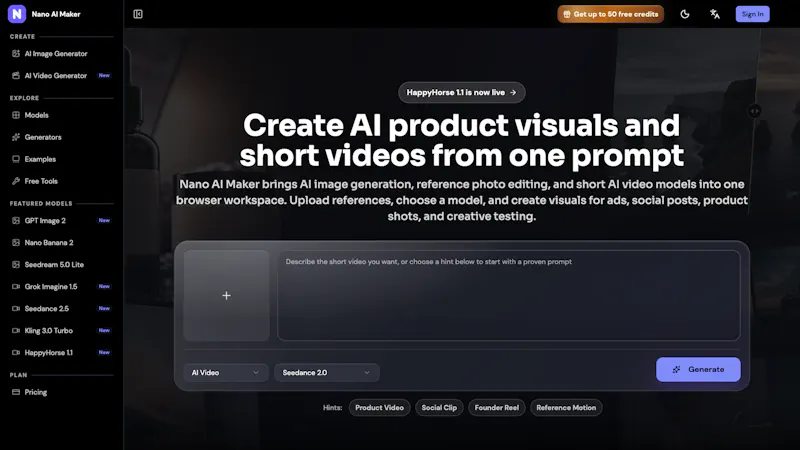Select Grok Imagine 1.5 model
Screen dimensions: 800x450
pyautogui.click(x=61, y=287)
